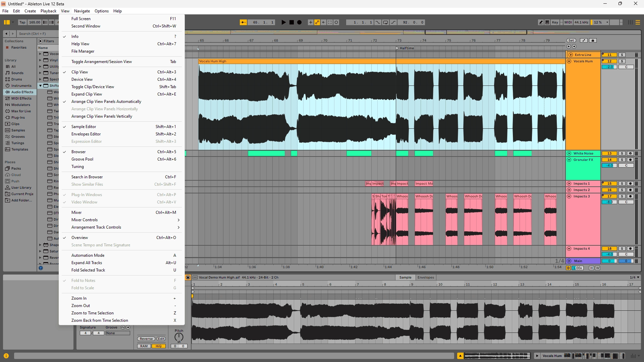Image resolution: width=644 pixels, height=362 pixels.
Task: Unfold the Extra Line track
Action: click(571, 55)
